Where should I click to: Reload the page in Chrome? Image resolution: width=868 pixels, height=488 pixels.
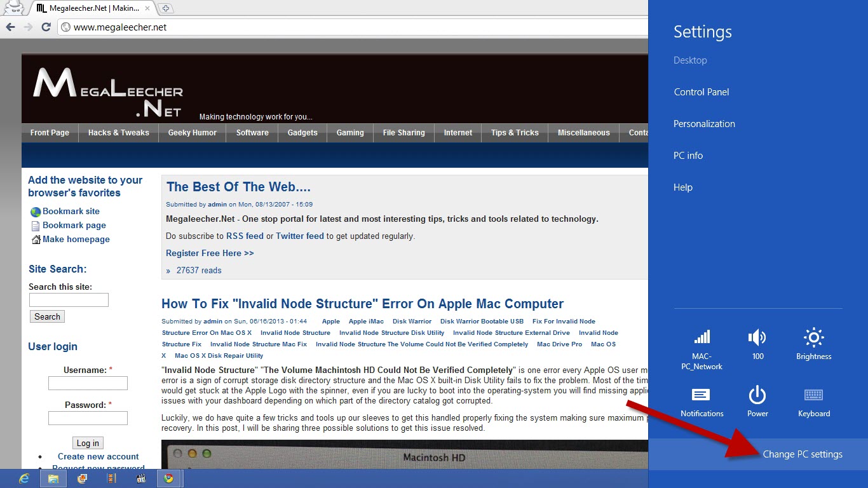click(x=46, y=27)
